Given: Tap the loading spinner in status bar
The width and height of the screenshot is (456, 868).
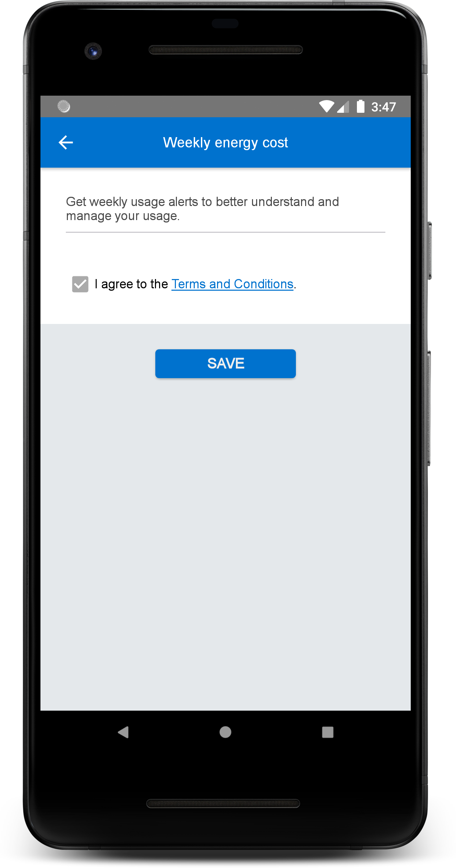Looking at the screenshot, I should click(x=64, y=106).
